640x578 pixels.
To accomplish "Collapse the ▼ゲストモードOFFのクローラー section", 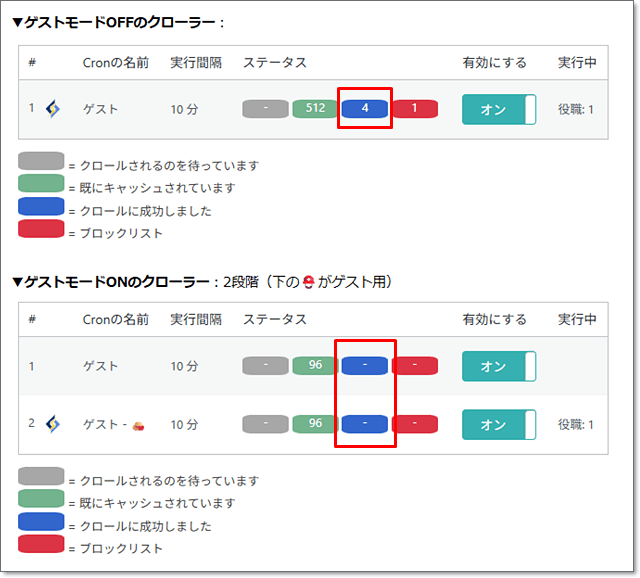I will coord(18,22).
